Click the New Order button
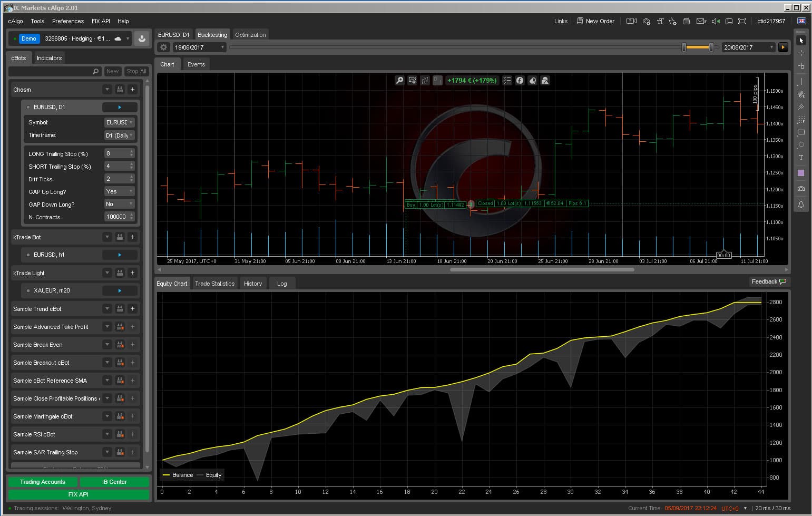 pos(595,21)
